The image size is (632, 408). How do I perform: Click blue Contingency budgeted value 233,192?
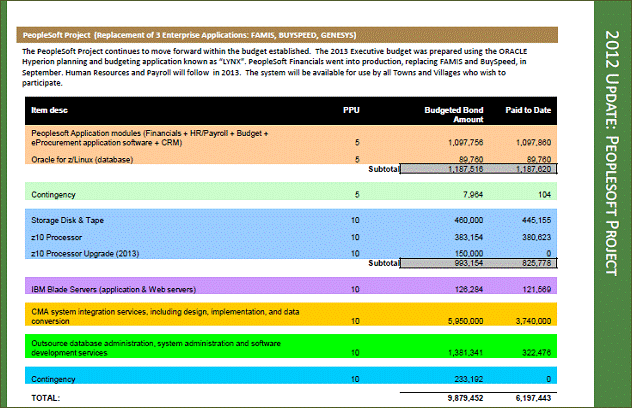pos(469,379)
